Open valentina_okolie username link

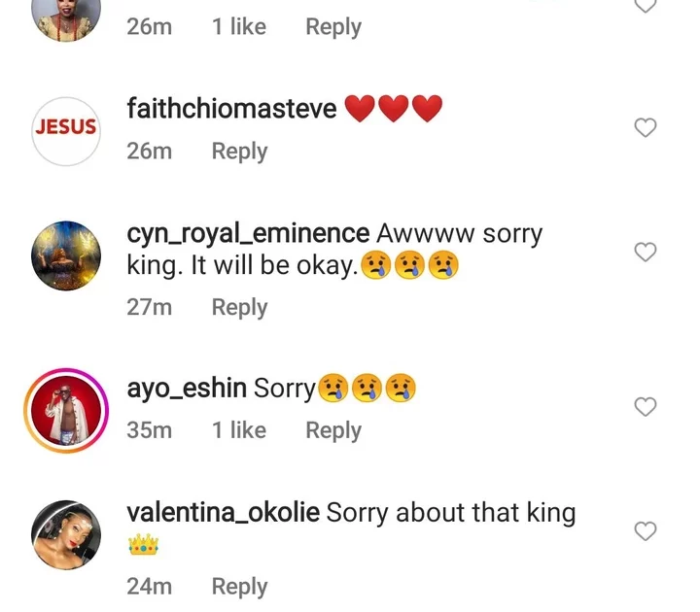tap(224, 513)
